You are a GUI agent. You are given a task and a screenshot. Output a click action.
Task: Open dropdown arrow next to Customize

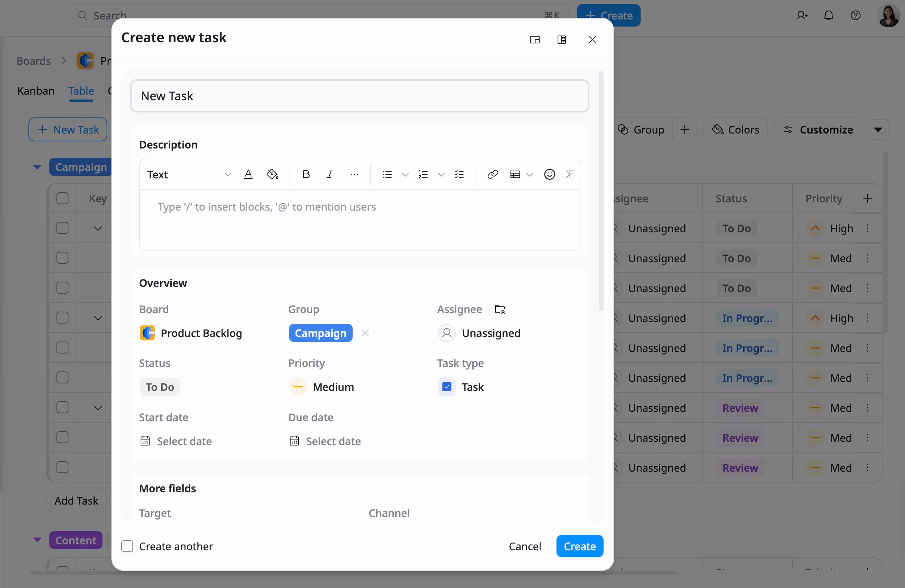click(x=878, y=130)
